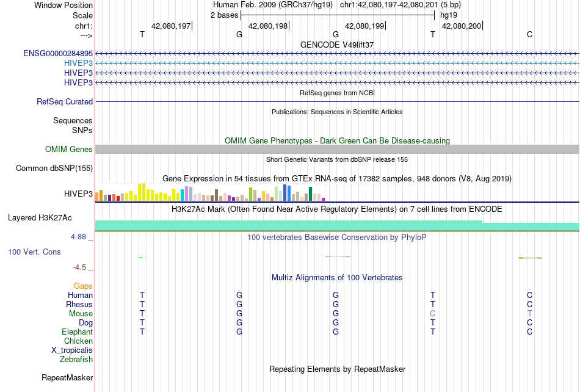Image resolution: width=580 pixels, height=392 pixels.
Task: Open 'Multiz Alignments of 100 Vertebrates' title
Action: click(337, 277)
